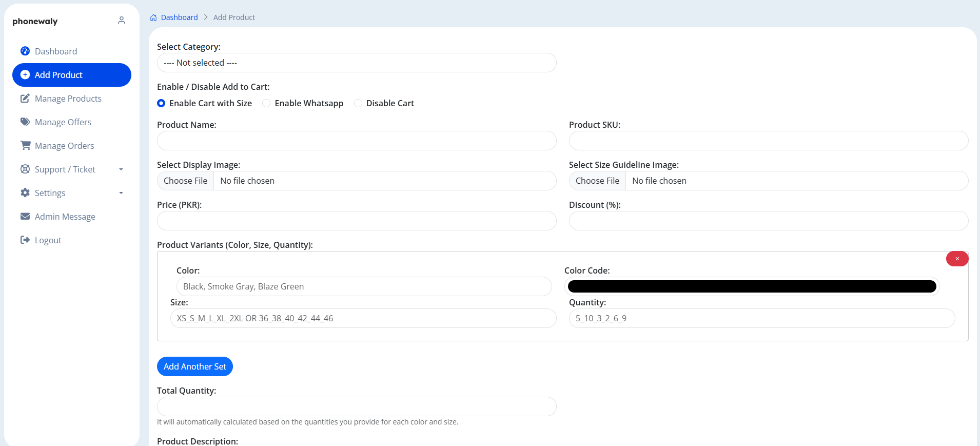Expand the Support / Ticket submenu arrow

pyautogui.click(x=121, y=169)
